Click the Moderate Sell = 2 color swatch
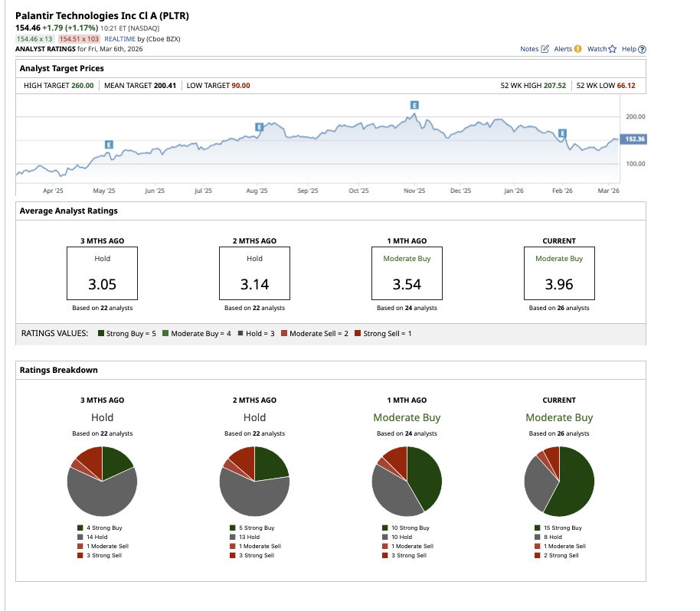The width and height of the screenshot is (700, 611). pos(284,333)
